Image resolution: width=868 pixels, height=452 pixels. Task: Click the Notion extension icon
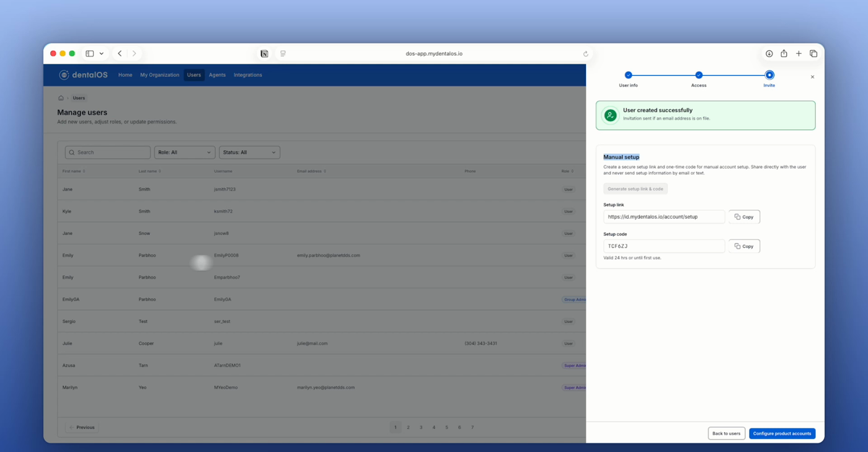264,54
